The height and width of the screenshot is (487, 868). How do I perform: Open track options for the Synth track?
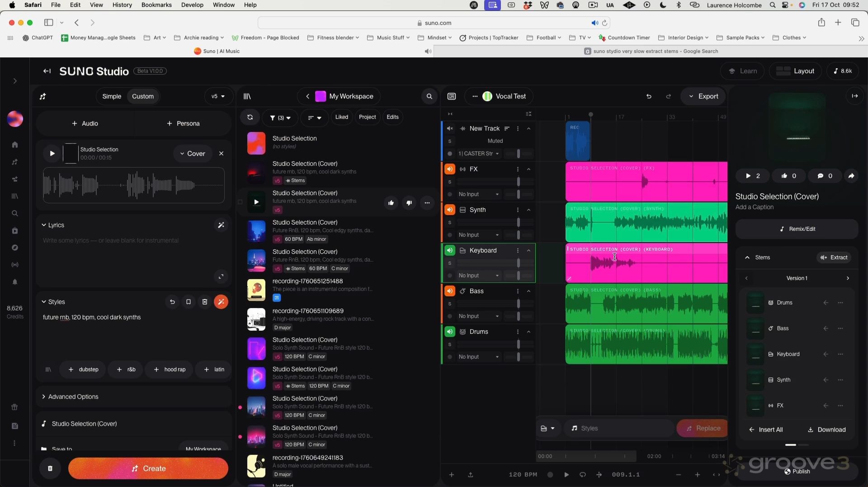518,210
